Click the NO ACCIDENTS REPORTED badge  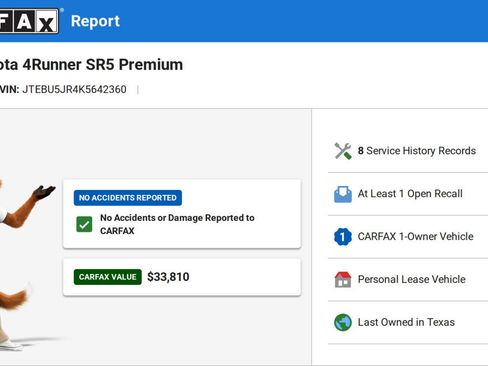click(x=128, y=198)
